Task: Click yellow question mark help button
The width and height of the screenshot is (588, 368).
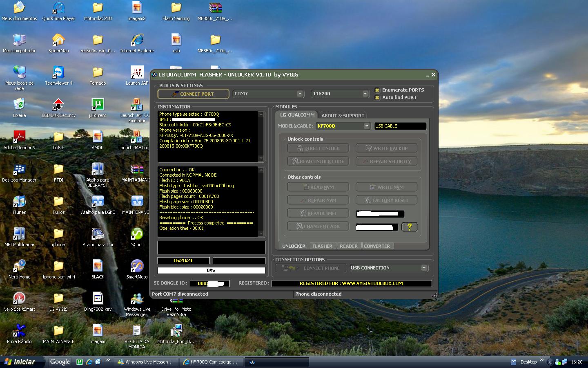Action: (x=410, y=227)
